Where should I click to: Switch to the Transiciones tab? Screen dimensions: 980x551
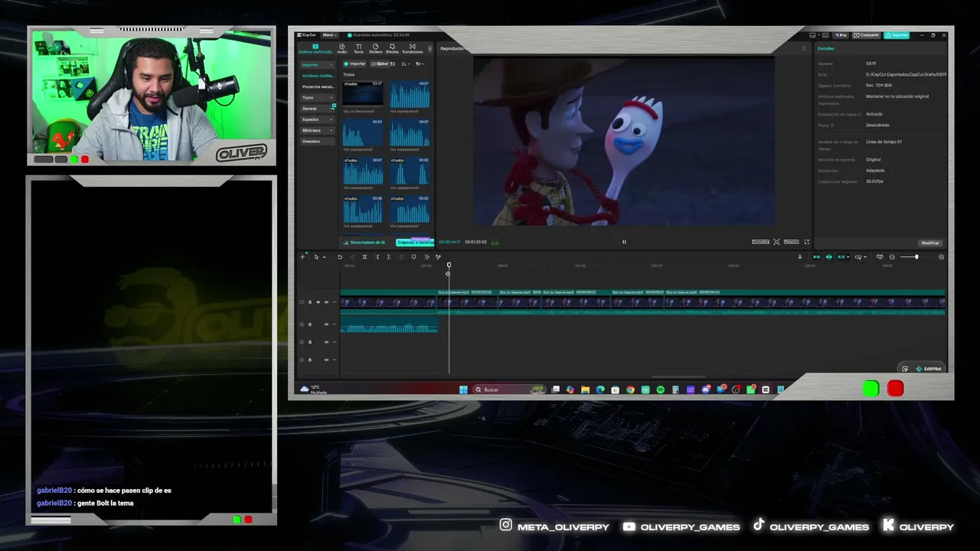point(412,48)
